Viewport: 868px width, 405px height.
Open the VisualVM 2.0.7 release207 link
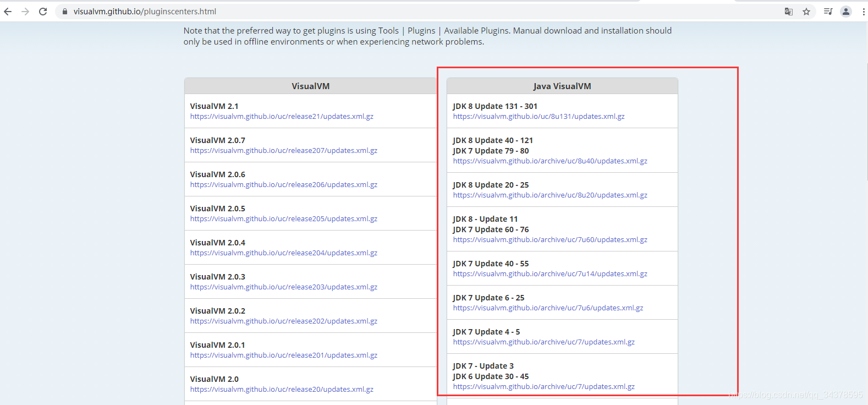284,151
